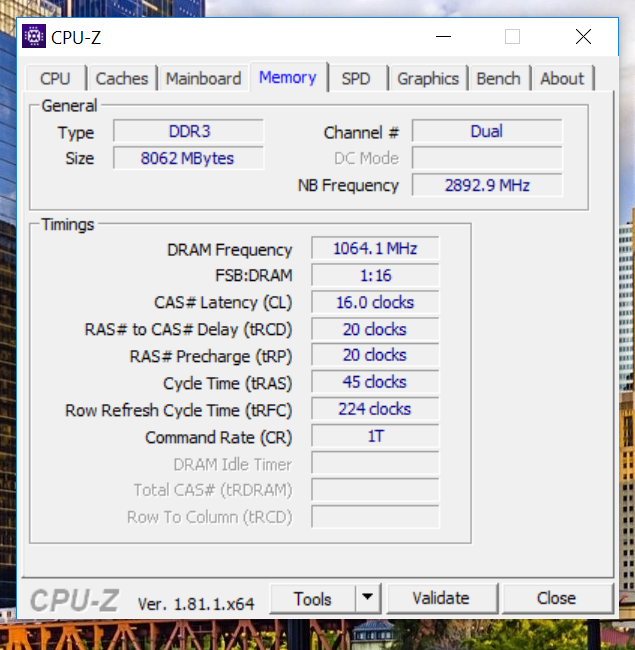Click the RAS# Precharge (tRP) value field
The image size is (635, 650).
pyautogui.click(x=375, y=355)
